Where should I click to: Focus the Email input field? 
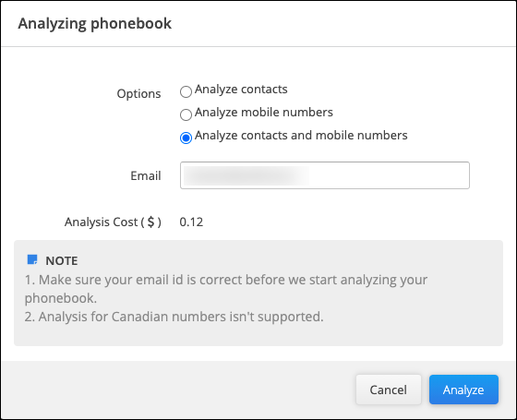pyautogui.click(x=325, y=175)
